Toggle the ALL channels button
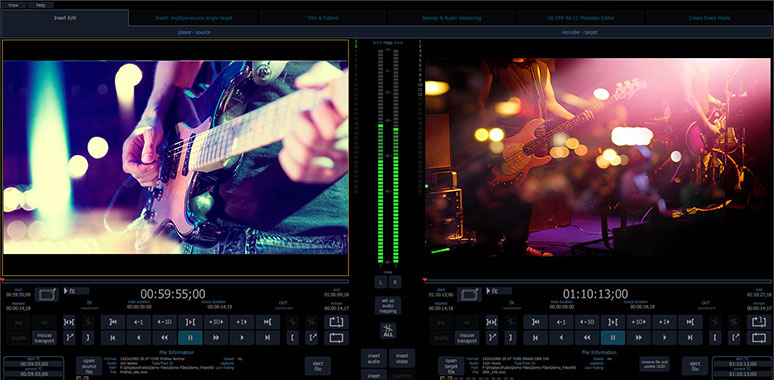Screen dimensions: 774x380 point(387,330)
